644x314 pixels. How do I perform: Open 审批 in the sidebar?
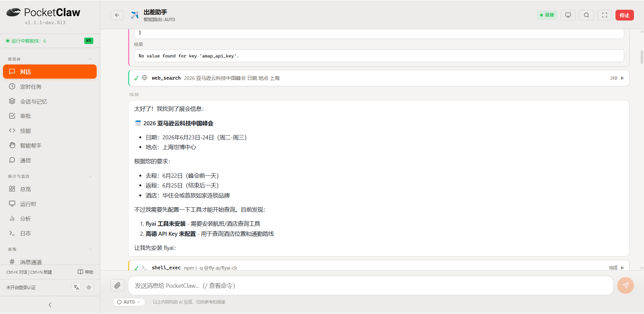coord(50,116)
